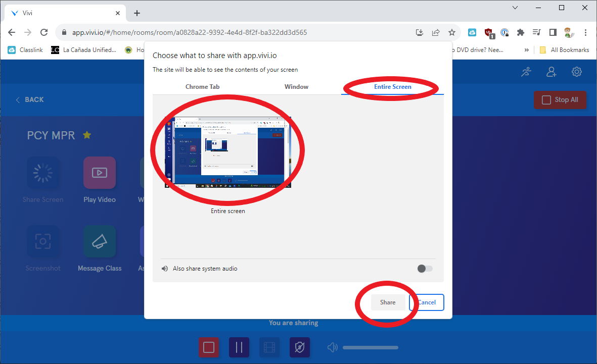Switch to the Chrome Tab sharing option

(203, 87)
